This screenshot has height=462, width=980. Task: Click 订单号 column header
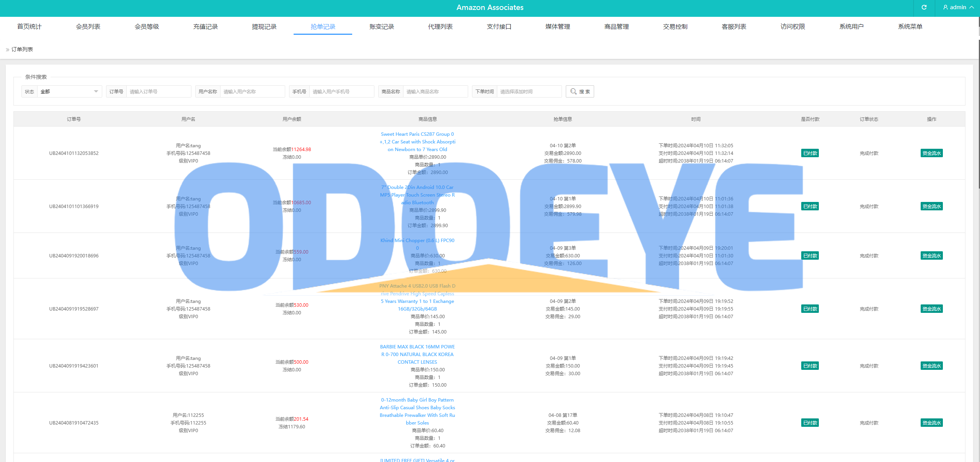click(x=74, y=119)
